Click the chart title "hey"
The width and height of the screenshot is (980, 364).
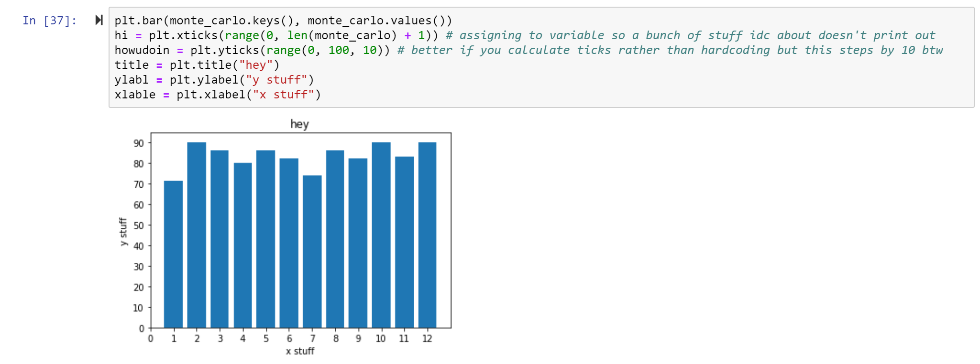300,124
